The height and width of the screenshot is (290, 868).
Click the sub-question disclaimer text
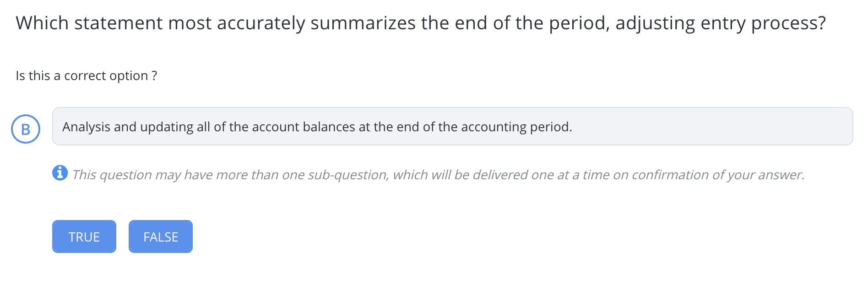[x=438, y=174]
